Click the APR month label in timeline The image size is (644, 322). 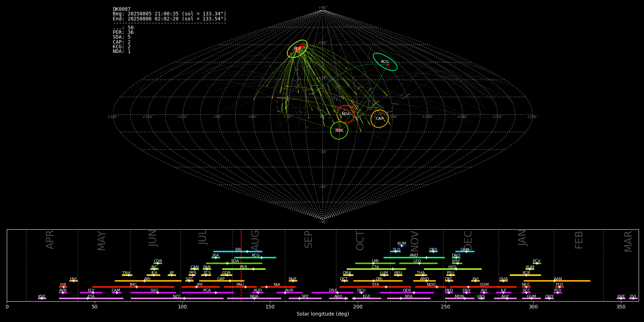coord(50,240)
